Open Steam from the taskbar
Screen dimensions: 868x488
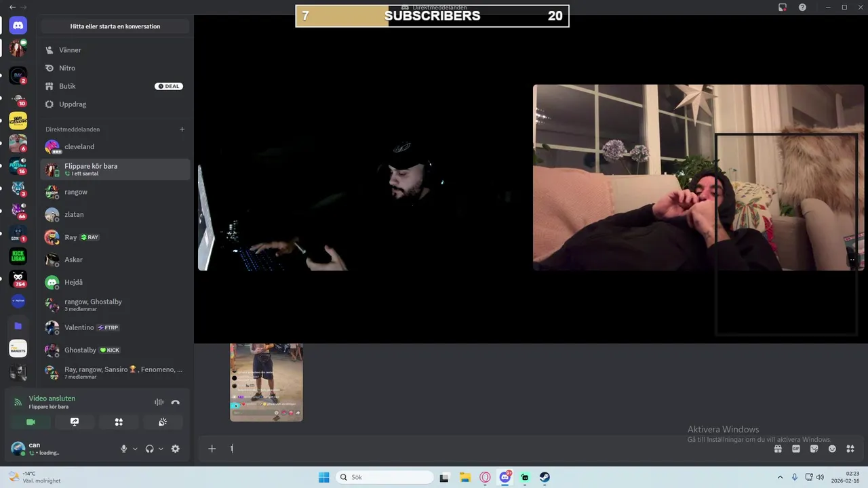[545, 477]
